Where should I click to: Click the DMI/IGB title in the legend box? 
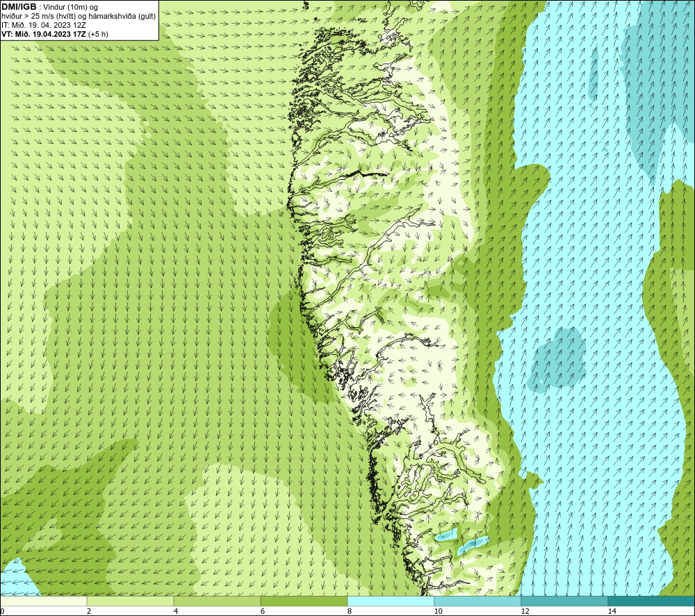19,7
